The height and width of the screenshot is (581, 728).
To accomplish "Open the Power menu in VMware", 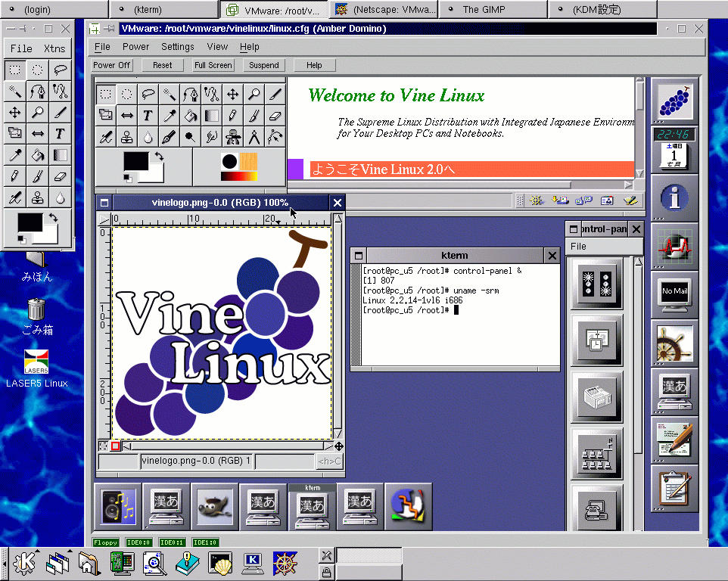I will (135, 47).
